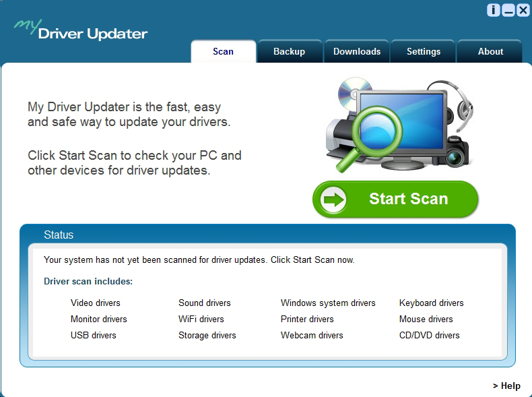The width and height of the screenshot is (532, 397).
Task: Click the Windows system drivers label
Action: tap(328, 303)
